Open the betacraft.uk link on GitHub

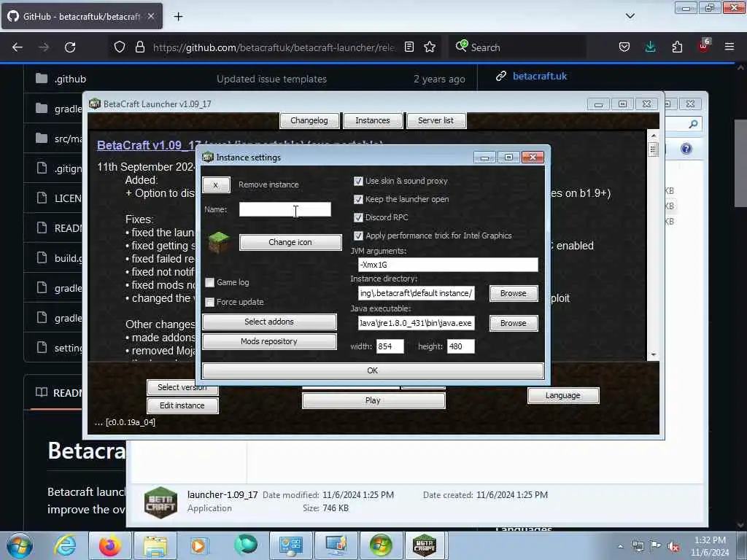click(540, 76)
